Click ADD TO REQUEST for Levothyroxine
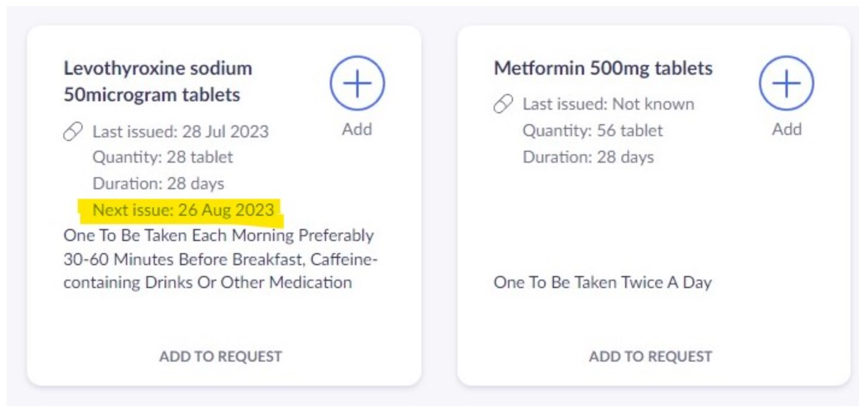The width and height of the screenshot is (868, 411). 221,356
